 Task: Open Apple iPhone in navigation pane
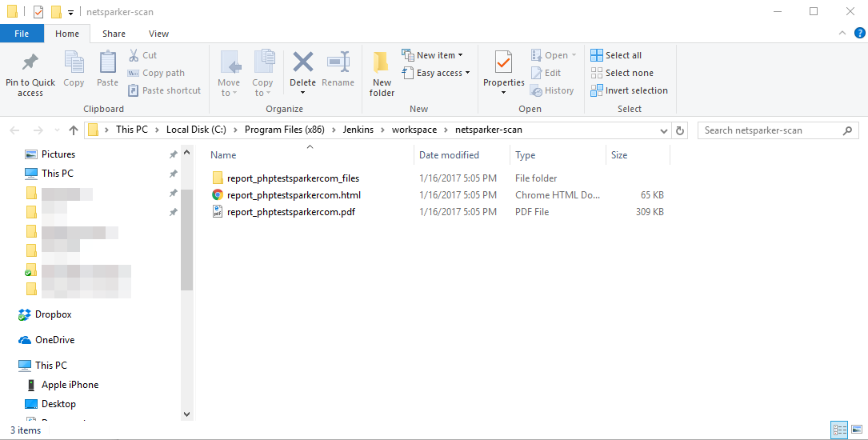[x=70, y=385]
